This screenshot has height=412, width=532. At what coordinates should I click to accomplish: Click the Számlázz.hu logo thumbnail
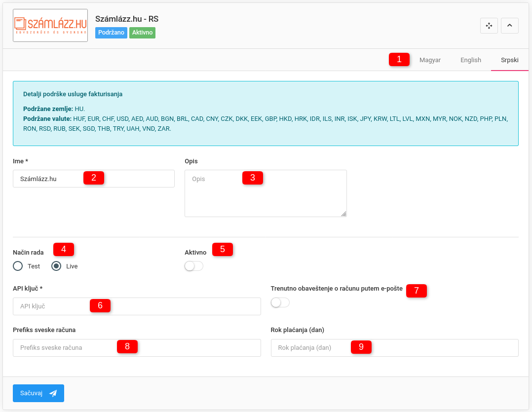pyautogui.click(x=50, y=26)
